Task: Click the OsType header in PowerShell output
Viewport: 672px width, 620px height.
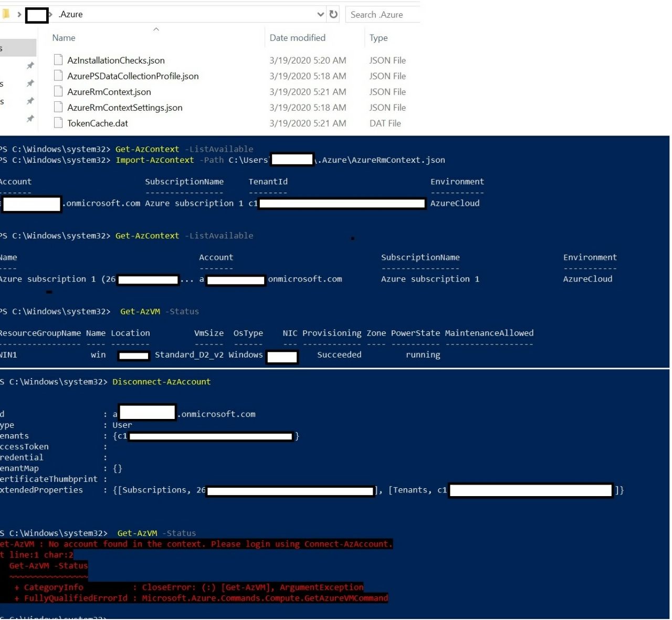Action: [248, 333]
